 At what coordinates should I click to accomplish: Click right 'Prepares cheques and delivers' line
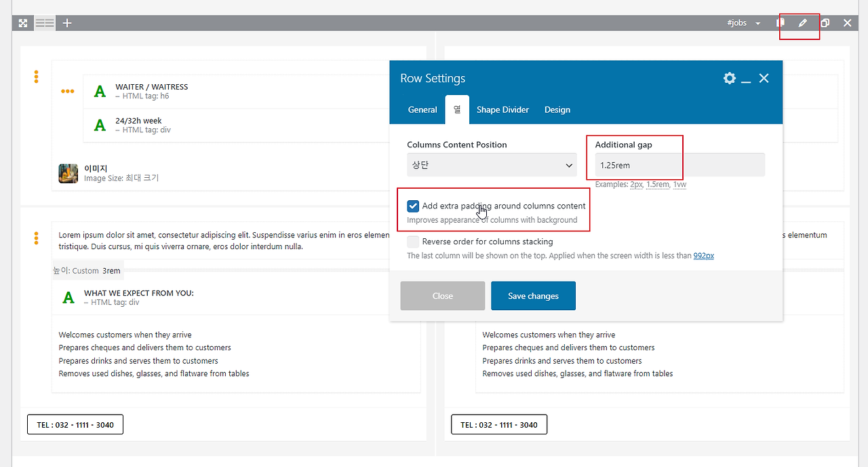tap(569, 348)
